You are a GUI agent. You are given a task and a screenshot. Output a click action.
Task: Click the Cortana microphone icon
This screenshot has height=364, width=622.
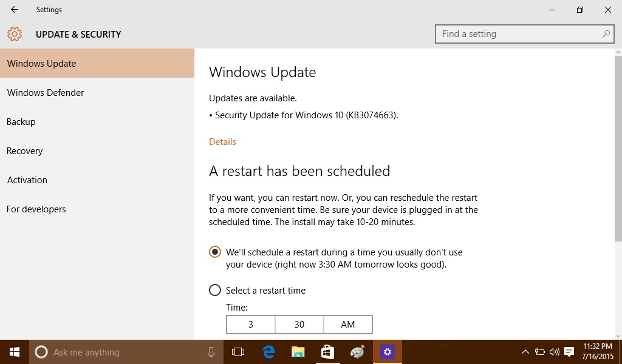(211, 352)
